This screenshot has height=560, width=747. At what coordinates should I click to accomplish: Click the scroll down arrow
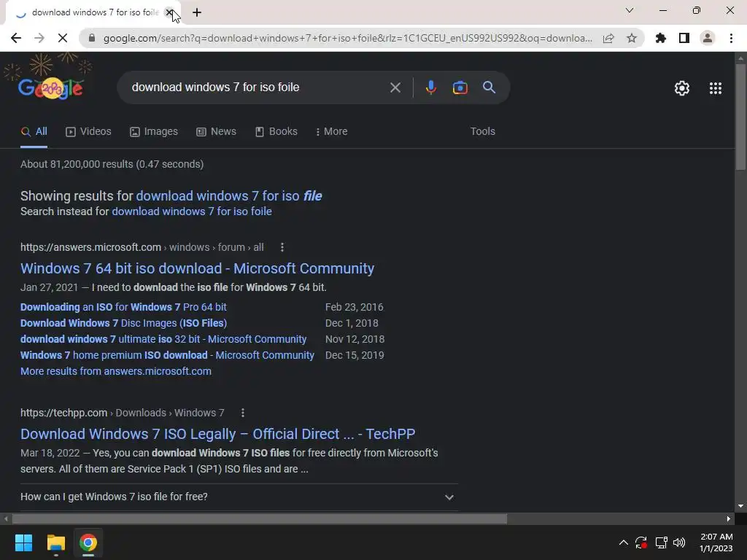(x=740, y=506)
